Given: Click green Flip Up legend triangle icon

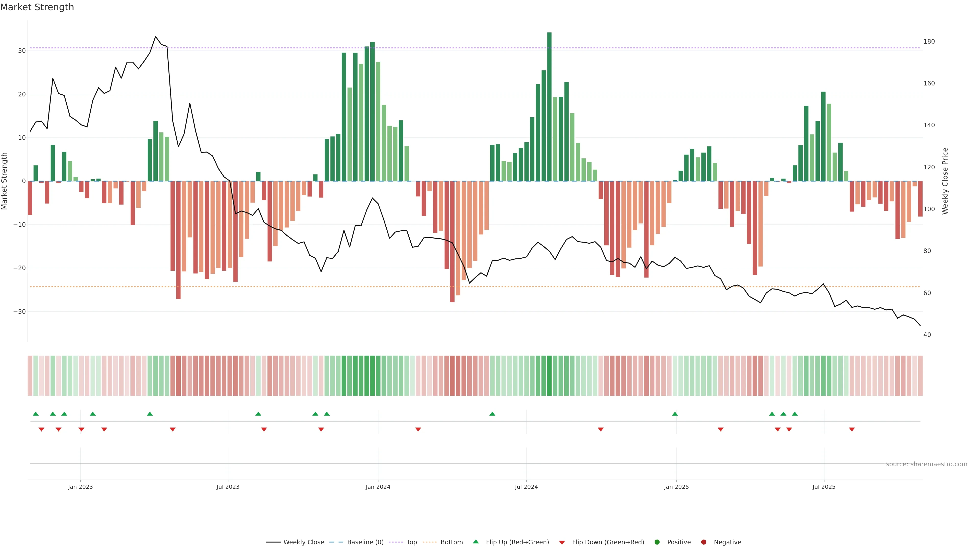Looking at the screenshot, I should pos(475,542).
